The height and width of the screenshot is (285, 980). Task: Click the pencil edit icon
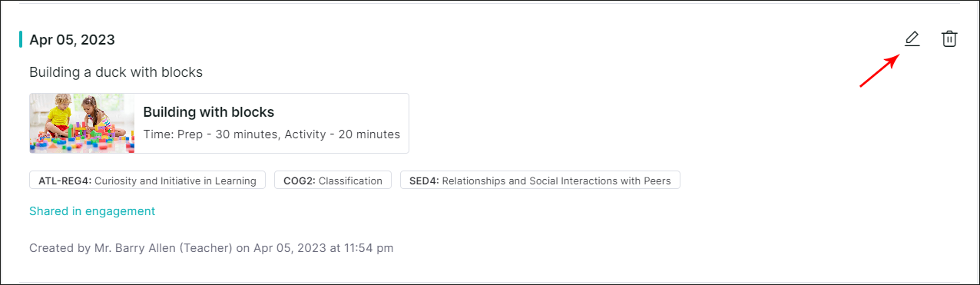tap(912, 39)
